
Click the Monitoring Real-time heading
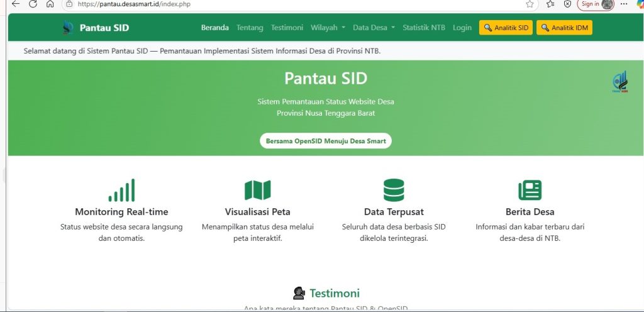[x=121, y=212]
